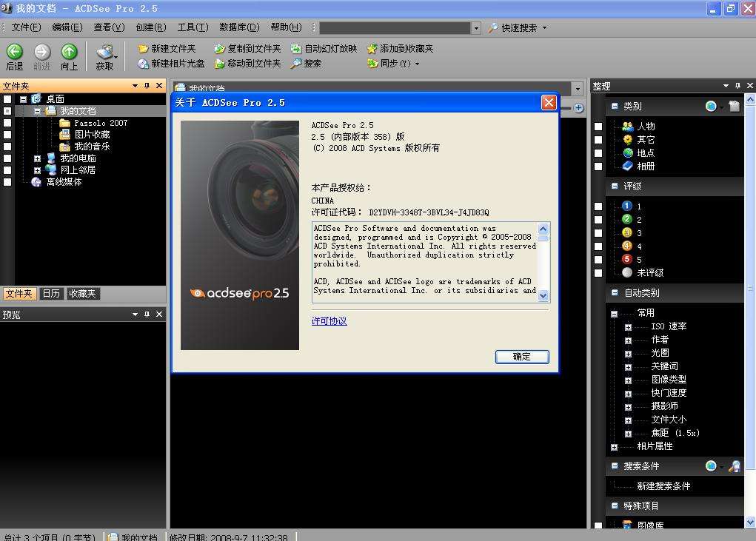
Task: Switch to the 日历 tab
Action: (51, 293)
